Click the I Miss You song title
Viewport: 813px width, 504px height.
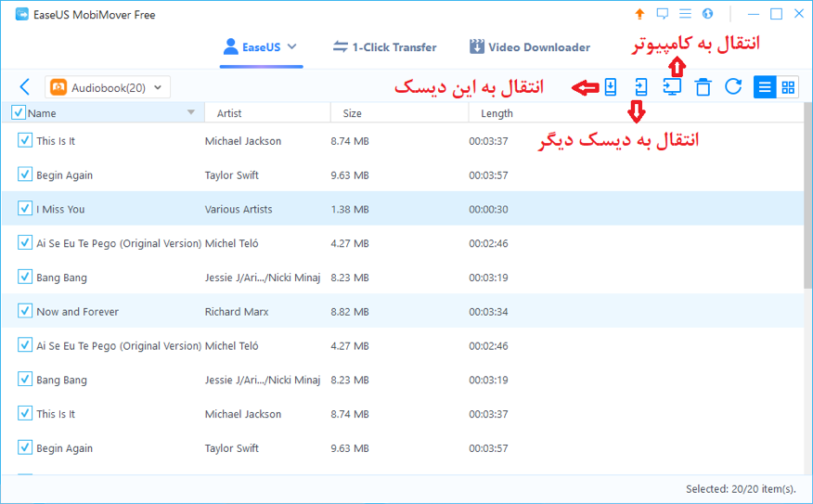click(x=60, y=210)
